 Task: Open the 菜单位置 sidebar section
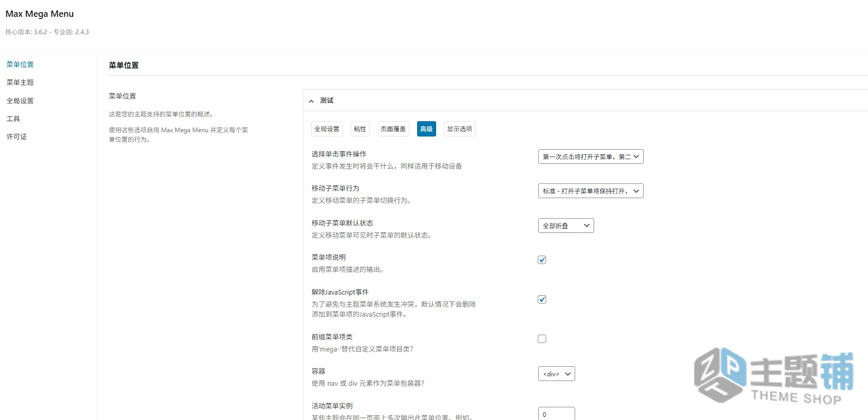[20, 64]
